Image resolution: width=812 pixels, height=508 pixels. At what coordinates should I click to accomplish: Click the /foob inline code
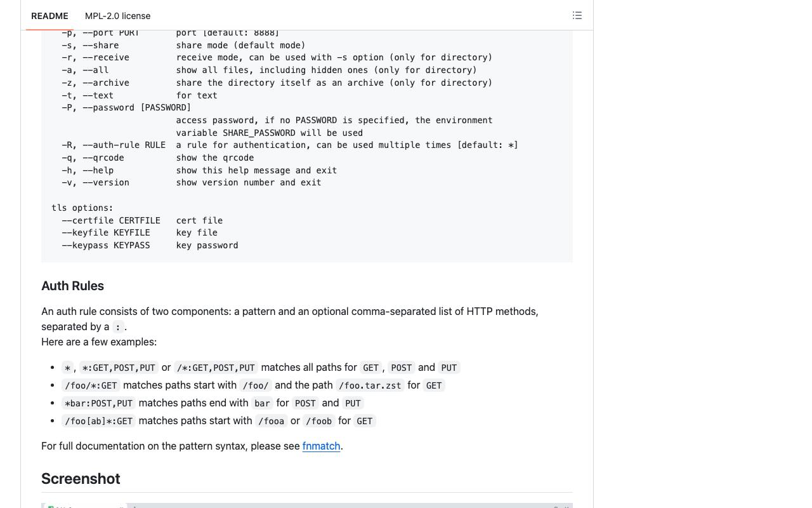(318, 421)
